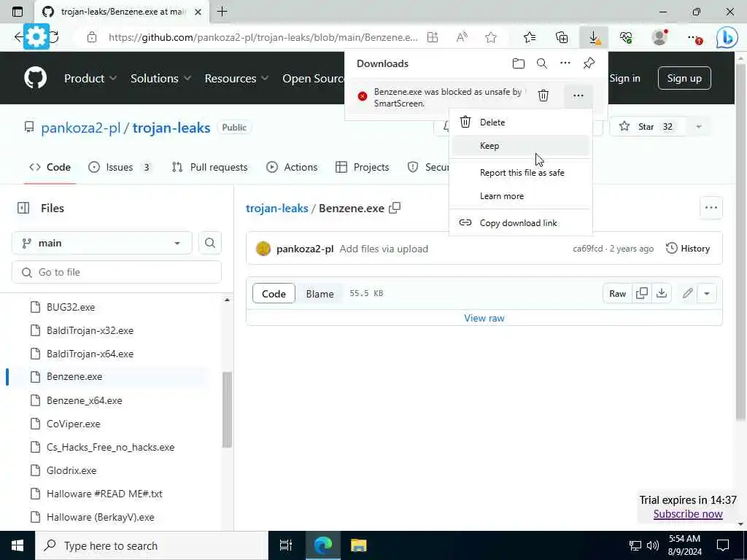Open the profile avatar icon
Screen dimensions: 747x560
click(659, 38)
